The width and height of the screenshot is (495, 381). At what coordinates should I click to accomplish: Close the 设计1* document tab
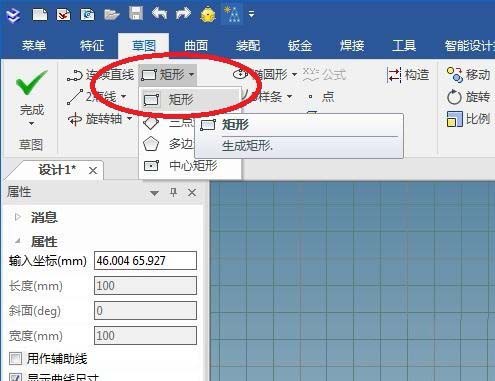point(93,171)
